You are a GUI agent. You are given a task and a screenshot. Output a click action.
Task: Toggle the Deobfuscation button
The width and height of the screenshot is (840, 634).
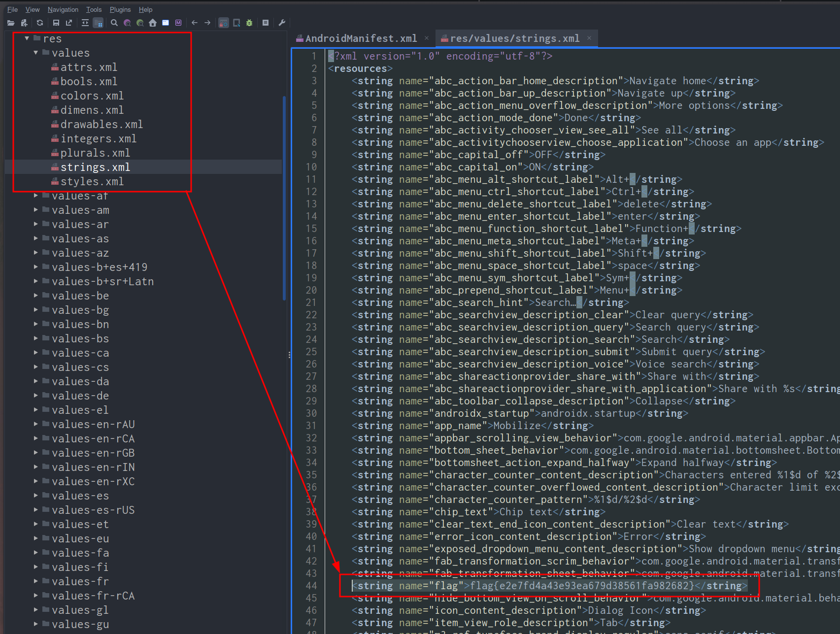point(224,23)
